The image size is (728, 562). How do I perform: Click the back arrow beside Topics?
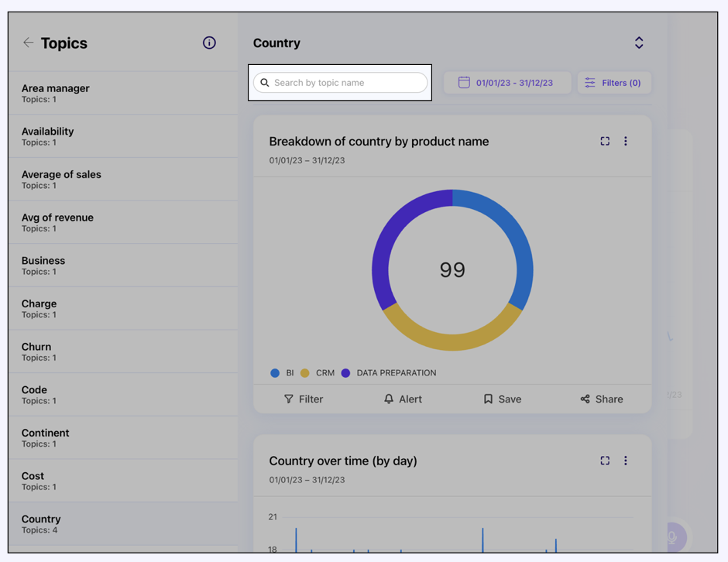tap(29, 43)
